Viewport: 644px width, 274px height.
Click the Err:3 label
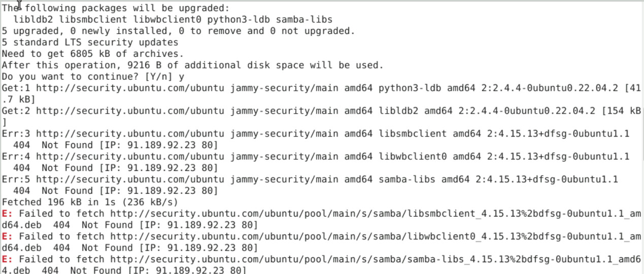pyautogui.click(x=16, y=133)
